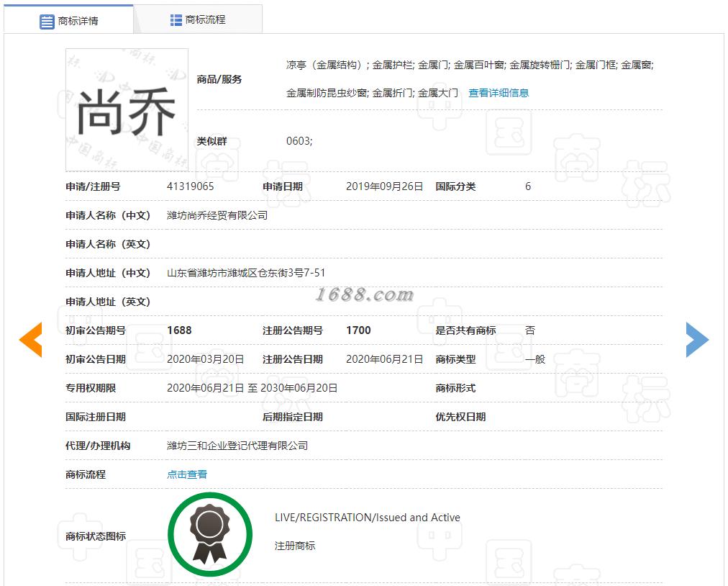Click the 后期指定日期 label

(x=293, y=417)
